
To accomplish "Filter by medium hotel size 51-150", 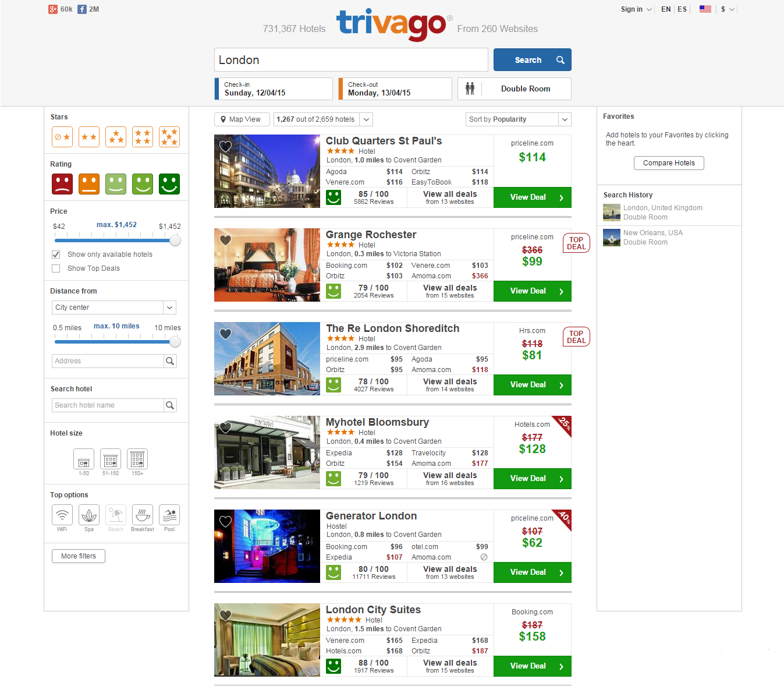I will 111,459.
